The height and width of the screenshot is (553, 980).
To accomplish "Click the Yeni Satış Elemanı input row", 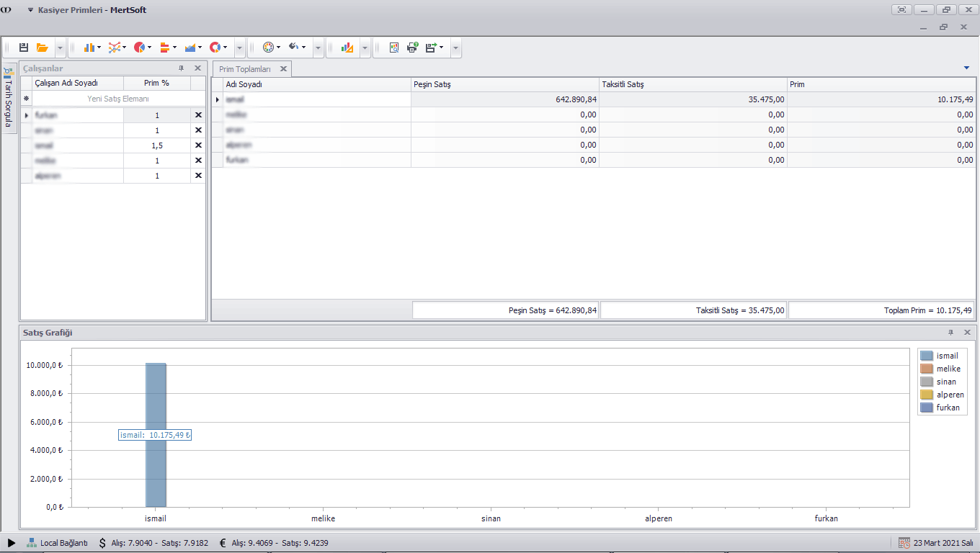I will coord(117,99).
